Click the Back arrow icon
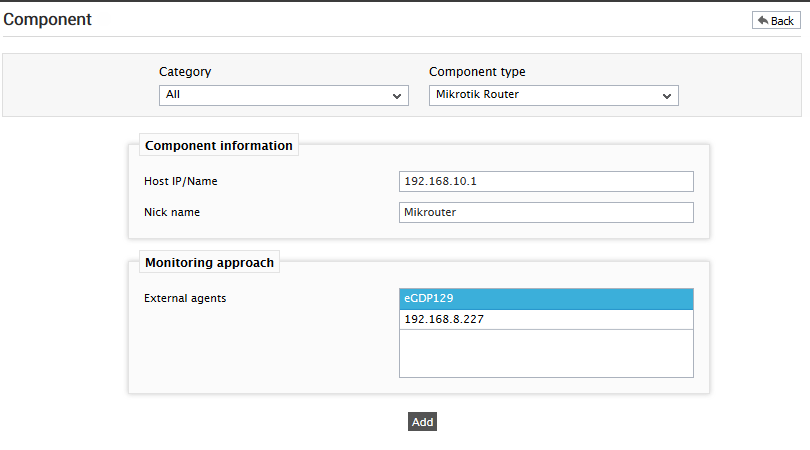810x450 pixels. coord(762,20)
